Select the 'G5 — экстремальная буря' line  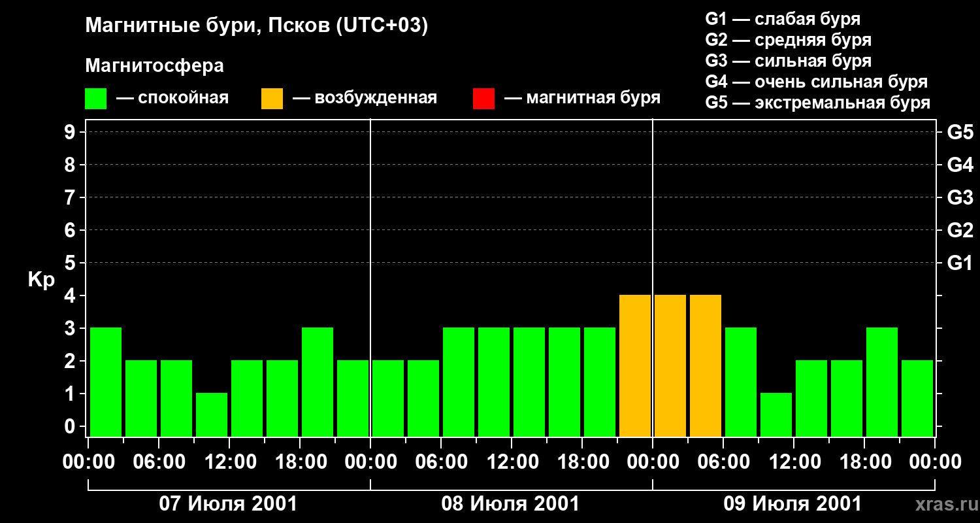[818, 103]
